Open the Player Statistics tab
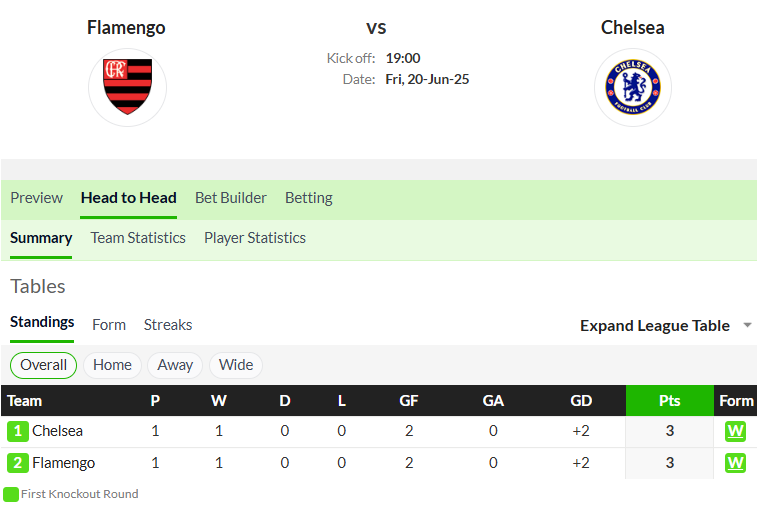The image size is (757, 520). (255, 238)
